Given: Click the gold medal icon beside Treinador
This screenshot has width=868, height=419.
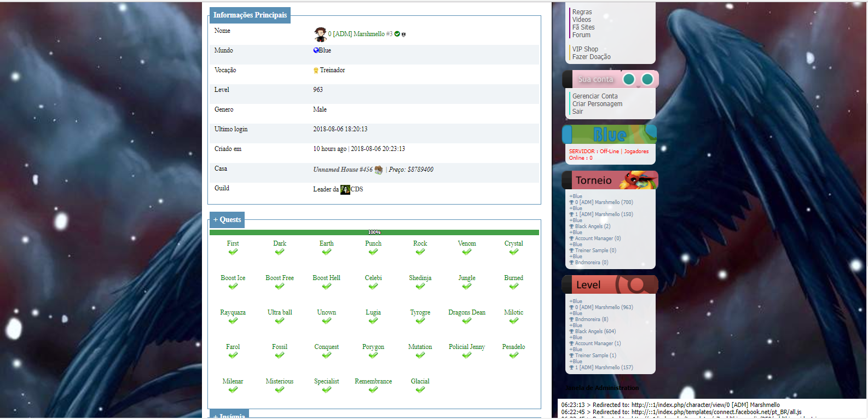Looking at the screenshot, I should (316, 70).
